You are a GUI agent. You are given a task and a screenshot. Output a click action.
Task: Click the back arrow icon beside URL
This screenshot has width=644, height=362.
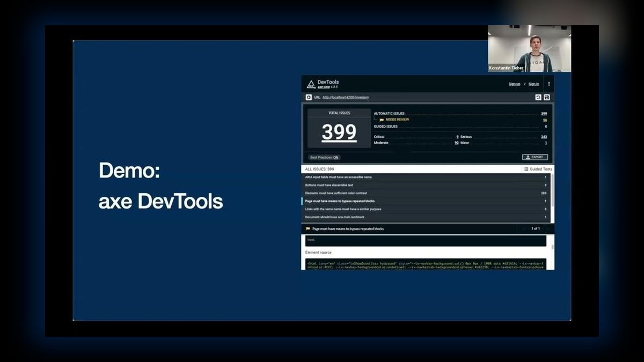coord(309,98)
